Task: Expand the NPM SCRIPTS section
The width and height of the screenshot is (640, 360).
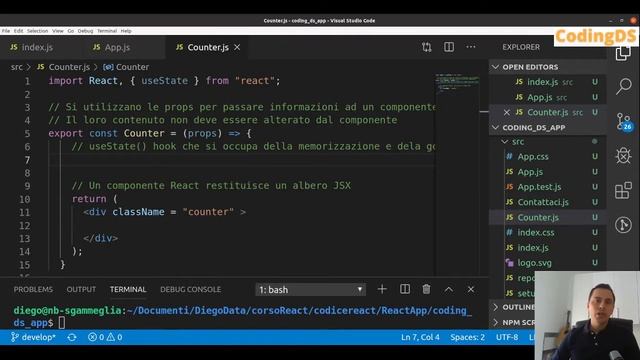Action: click(x=513, y=322)
